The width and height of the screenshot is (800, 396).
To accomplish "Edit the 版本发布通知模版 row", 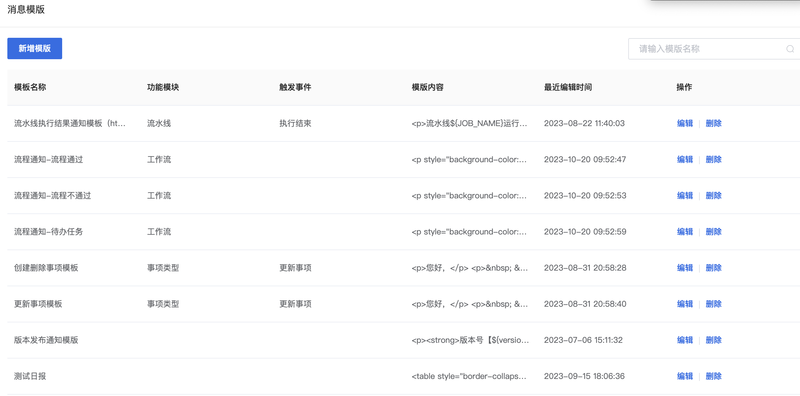I will pyautogui.click(x=685, y=340).
